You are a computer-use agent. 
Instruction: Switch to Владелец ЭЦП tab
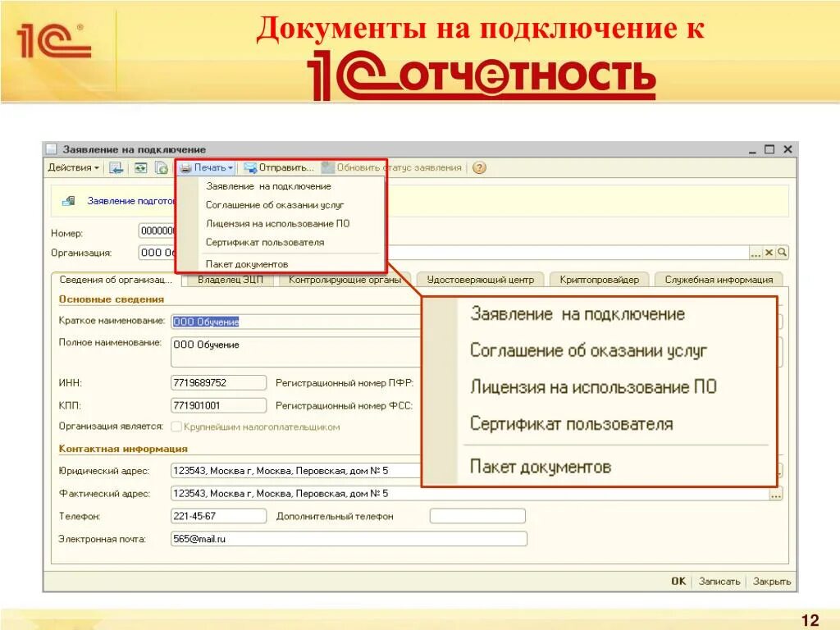click(231, 280)
